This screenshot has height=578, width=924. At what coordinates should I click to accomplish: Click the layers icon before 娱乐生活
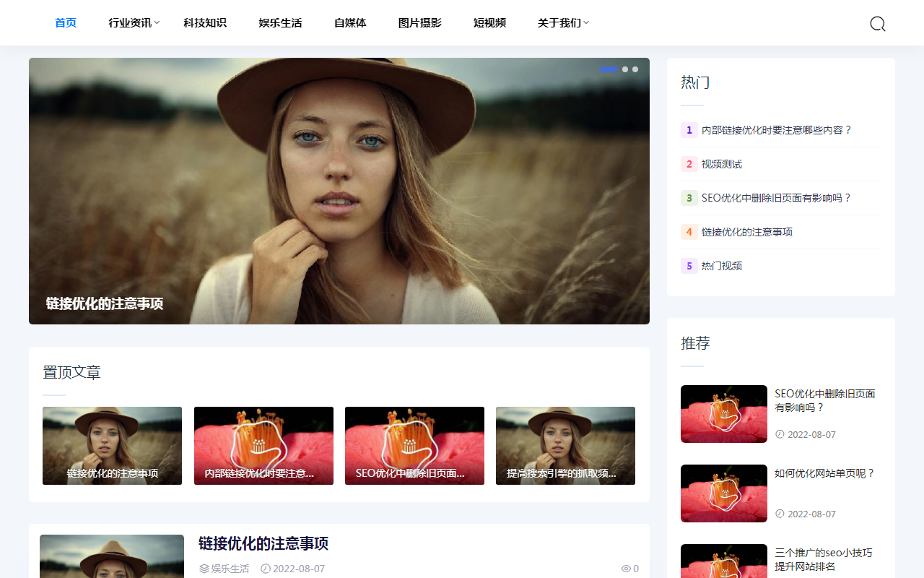point(204,569)
